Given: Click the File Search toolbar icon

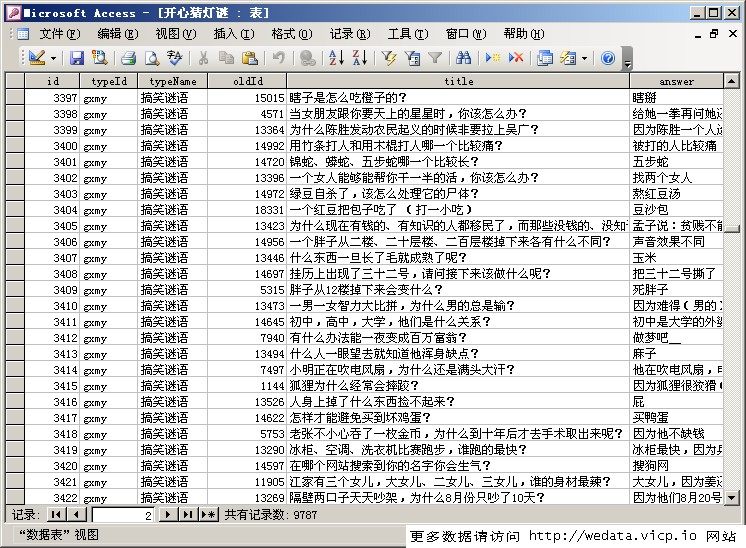Looking at the screenshot, I should (99, 58).
